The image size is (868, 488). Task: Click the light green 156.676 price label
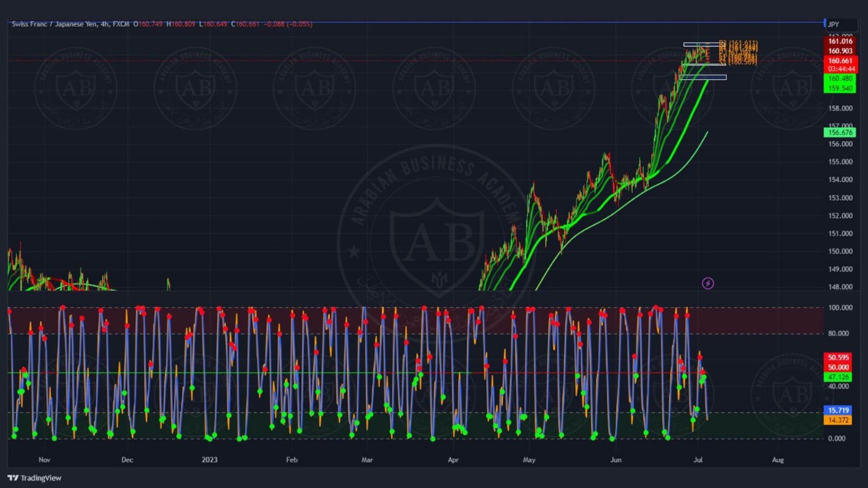pyautogui.click(x=840, y=132)
